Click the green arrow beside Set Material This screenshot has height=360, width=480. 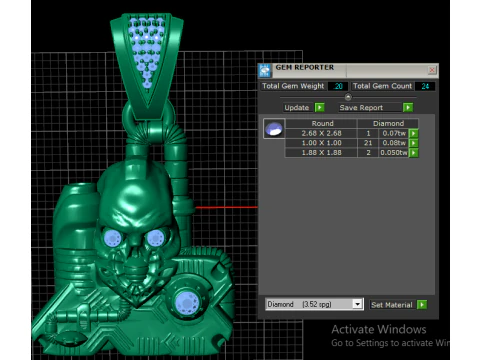422,305
